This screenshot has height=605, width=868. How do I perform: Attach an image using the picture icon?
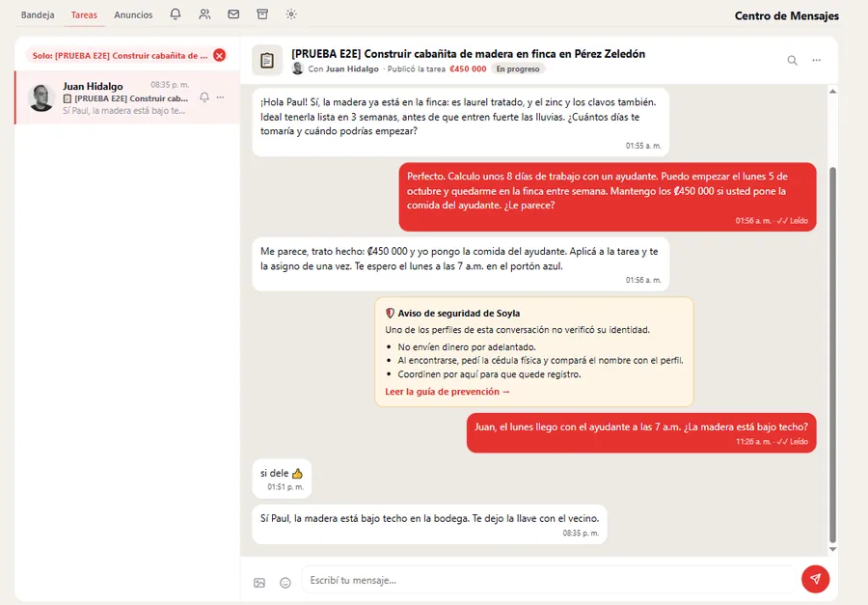(x=259, y=582)
